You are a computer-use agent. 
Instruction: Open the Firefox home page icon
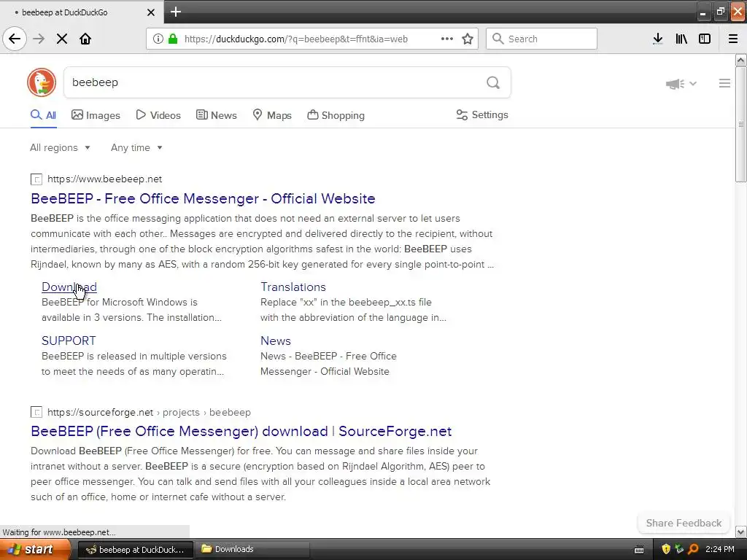coord(85,39)
